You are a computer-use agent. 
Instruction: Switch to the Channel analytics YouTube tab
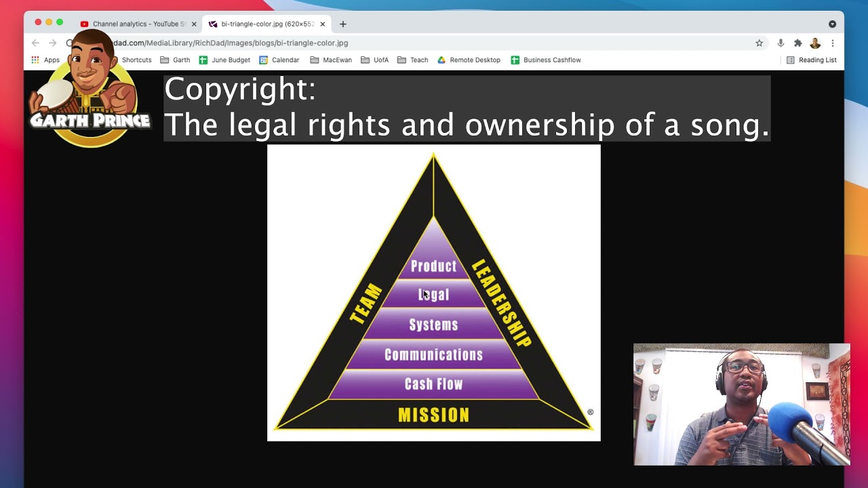(x=139, y=24)
